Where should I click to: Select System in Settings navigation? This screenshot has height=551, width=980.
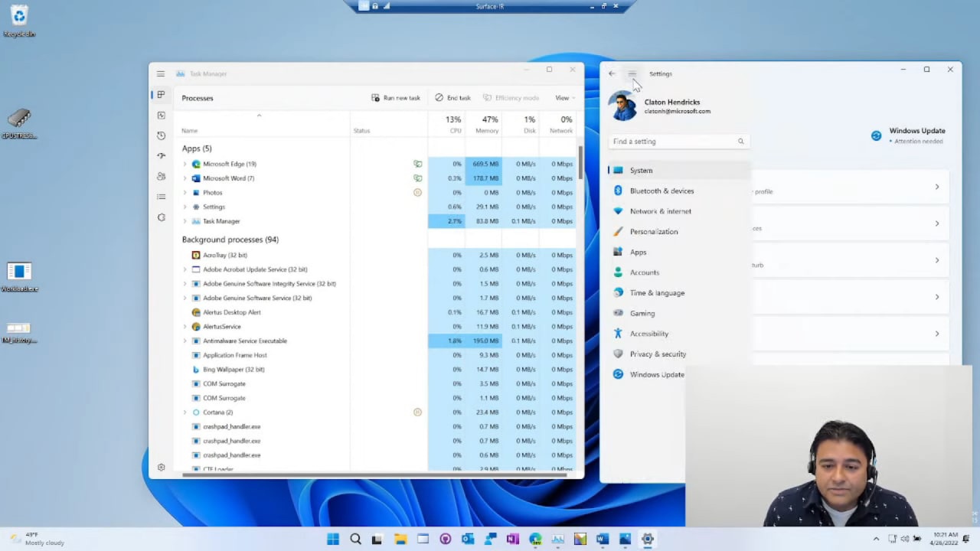tap(678, 171)
